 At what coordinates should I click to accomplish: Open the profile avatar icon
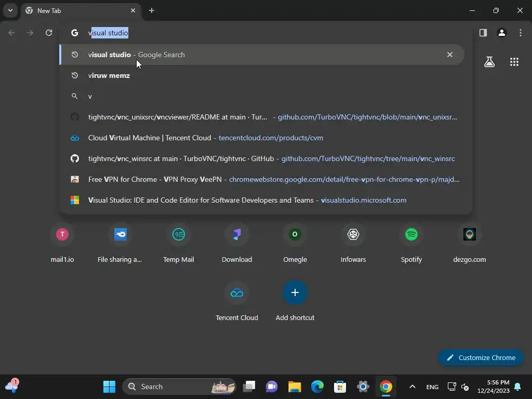click(x=502, y=33)
